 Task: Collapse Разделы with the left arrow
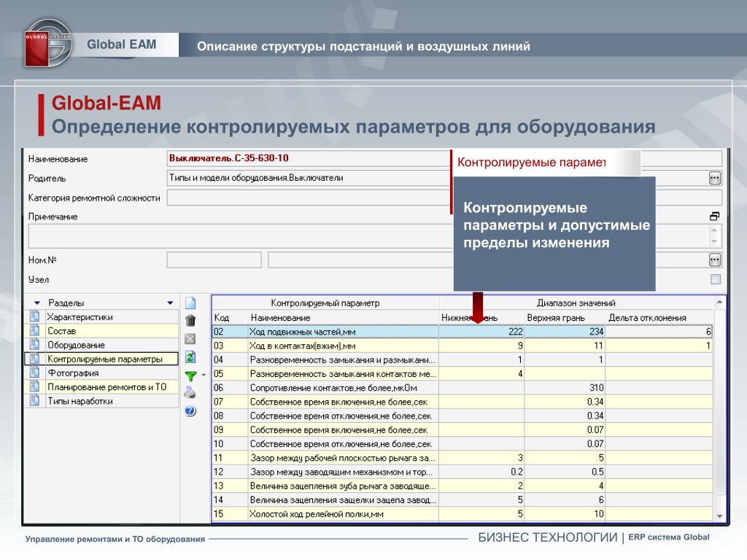pyautogui.click(x=37, y=303)
